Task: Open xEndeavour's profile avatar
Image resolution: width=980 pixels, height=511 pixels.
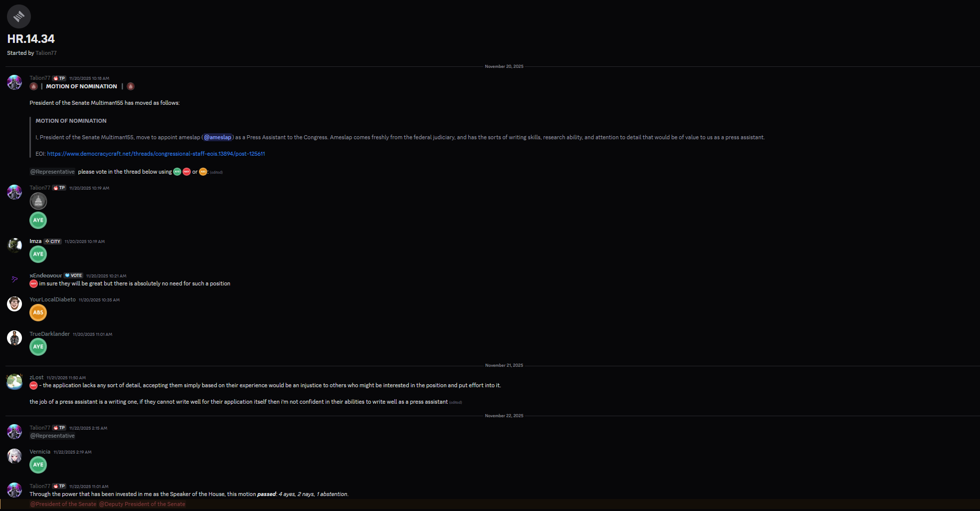Action: (14, 279)
